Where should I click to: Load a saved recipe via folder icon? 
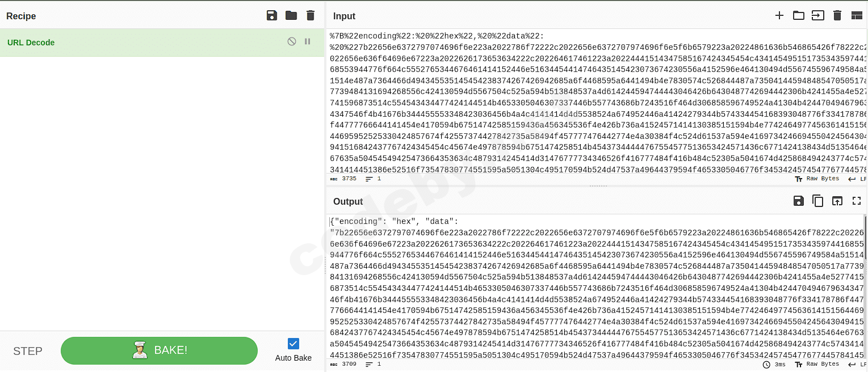tap(291, 16)
